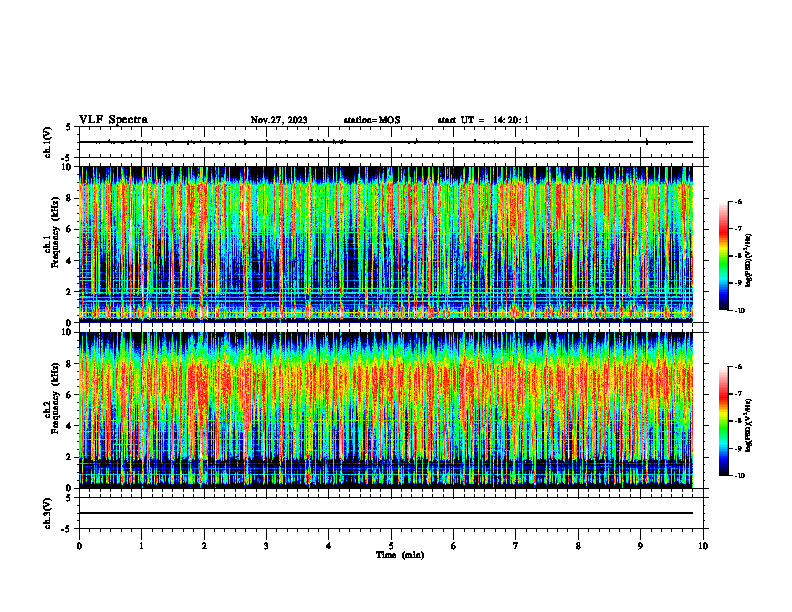The image size is (792, 612).
Task: Click the "VLF Spectra" plot title
Action: [x=113, y=120]
